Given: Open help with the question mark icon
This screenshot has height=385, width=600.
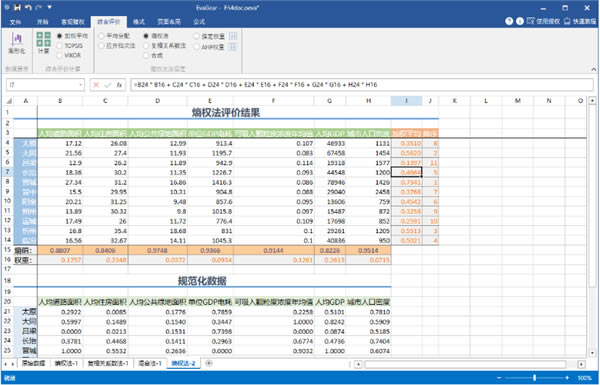Looking at the screenshot, I should point(509,21).
